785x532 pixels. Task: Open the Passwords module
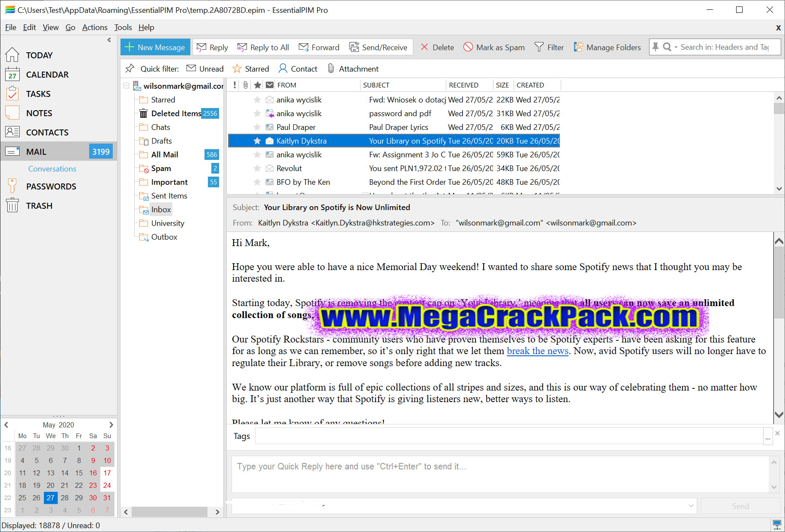[x=51, y=186]
